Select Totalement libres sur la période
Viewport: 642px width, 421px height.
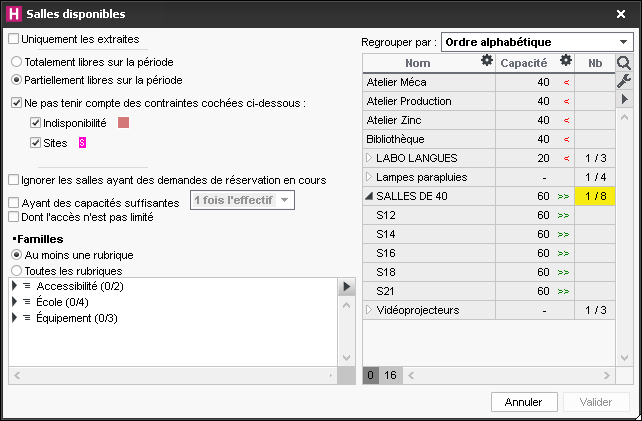(16, 62)
